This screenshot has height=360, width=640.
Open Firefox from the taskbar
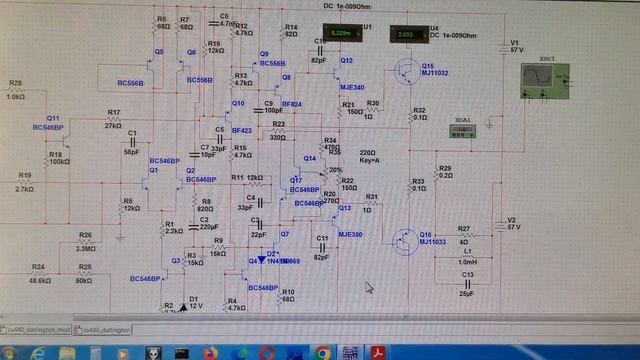pos(210,353)
